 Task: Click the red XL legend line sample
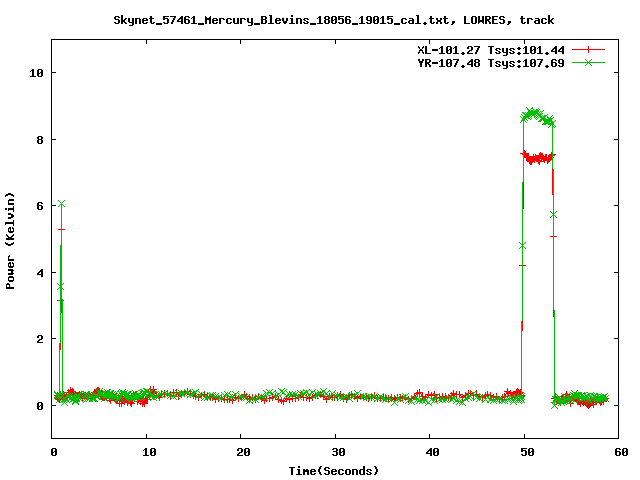pos(588,50)
